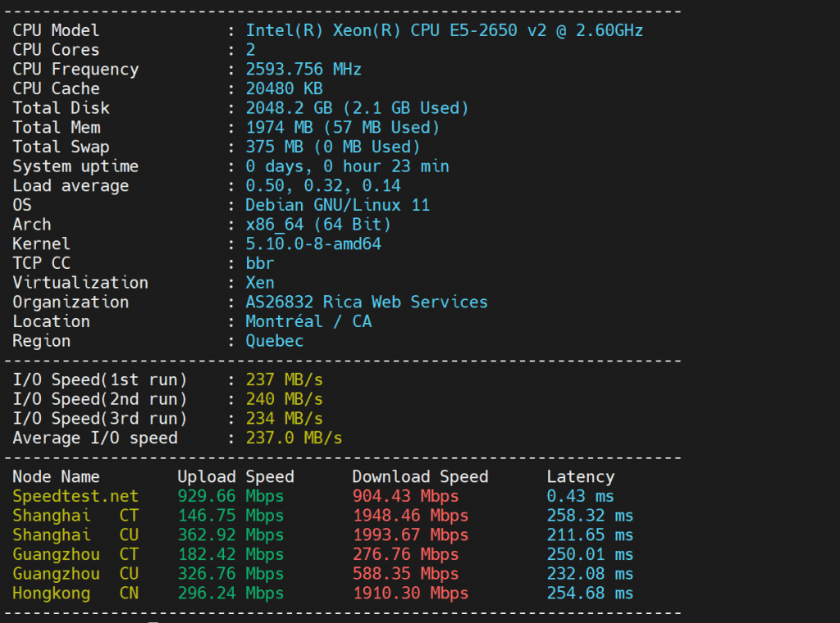This screenshot has width=840, height=623.
Task: Click the latency value 258.32 ms
Action: tap(590, 516)
